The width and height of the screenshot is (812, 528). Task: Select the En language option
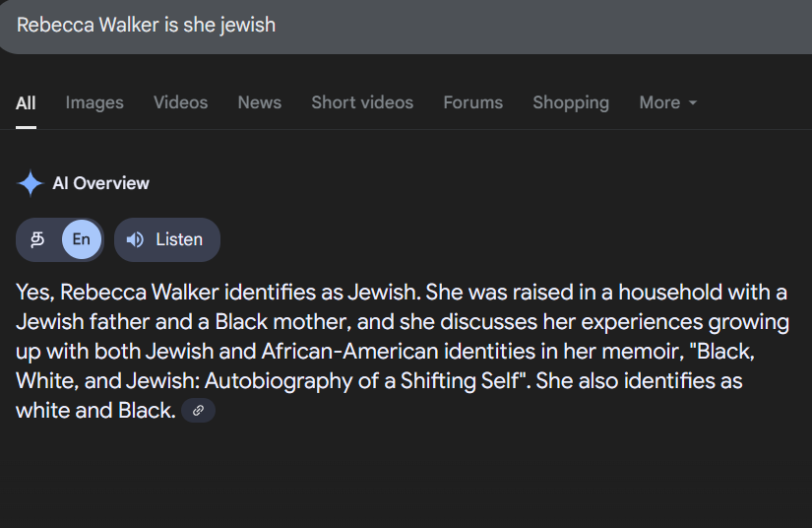tap(82, 239)
